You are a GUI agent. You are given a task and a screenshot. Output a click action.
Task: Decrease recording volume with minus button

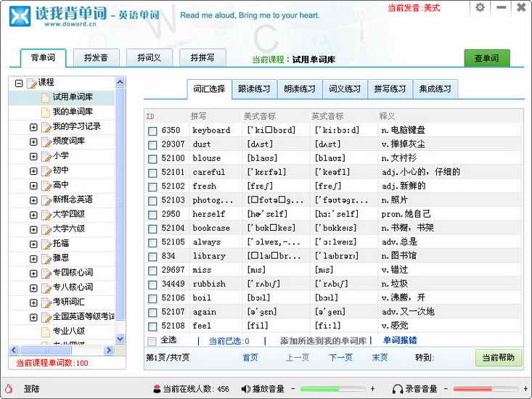446,389
